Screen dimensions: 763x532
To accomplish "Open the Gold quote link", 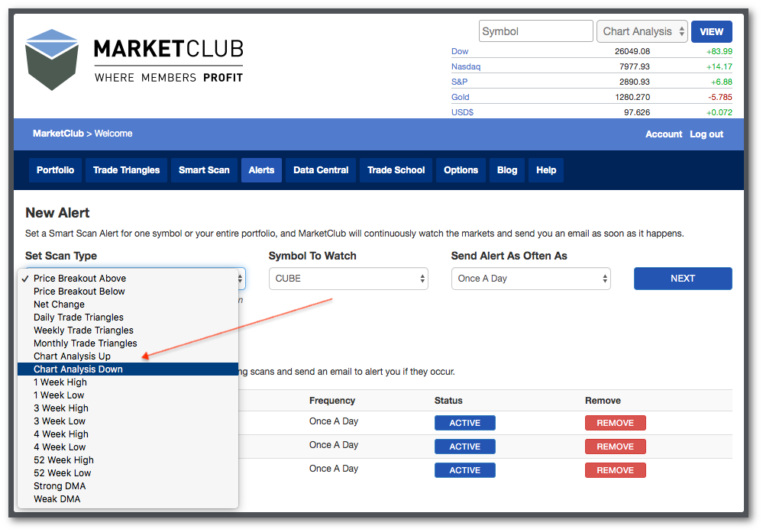I will tap(461, 97).
